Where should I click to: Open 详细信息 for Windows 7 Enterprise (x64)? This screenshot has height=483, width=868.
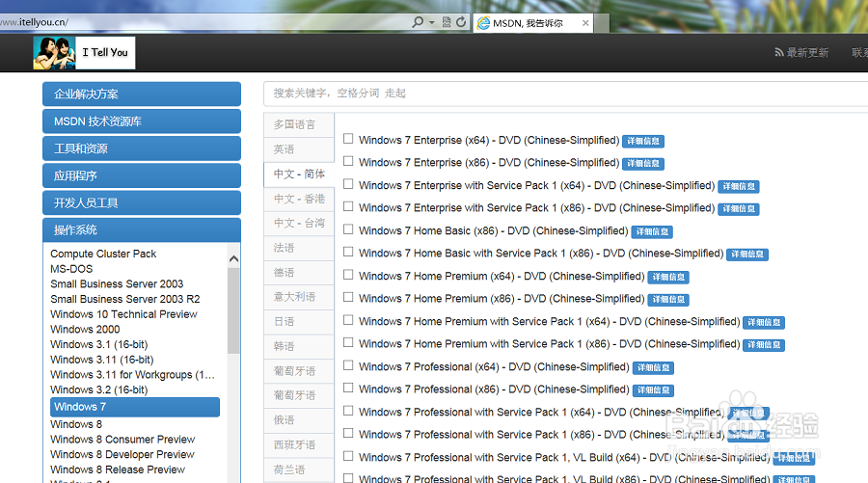[642, 141]
